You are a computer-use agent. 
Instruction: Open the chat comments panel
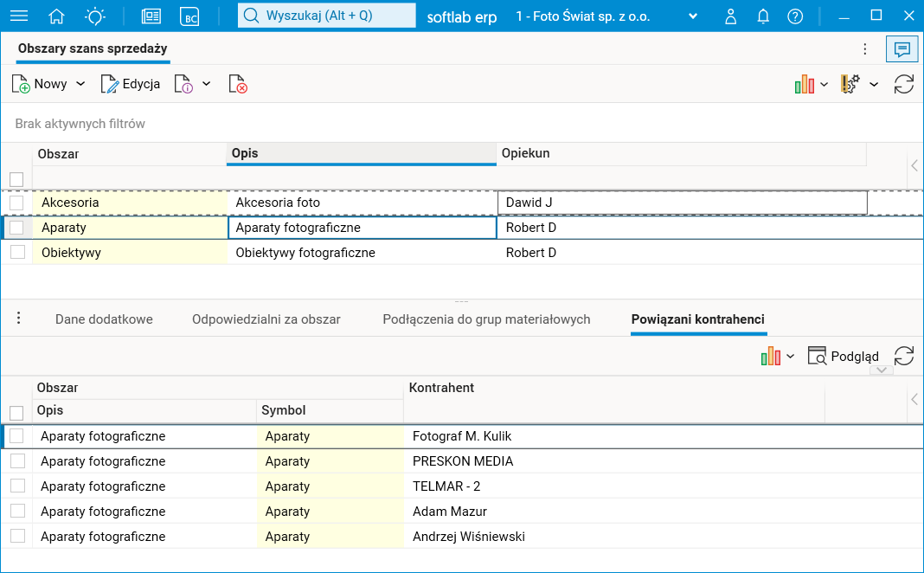[x=902, y=49]
